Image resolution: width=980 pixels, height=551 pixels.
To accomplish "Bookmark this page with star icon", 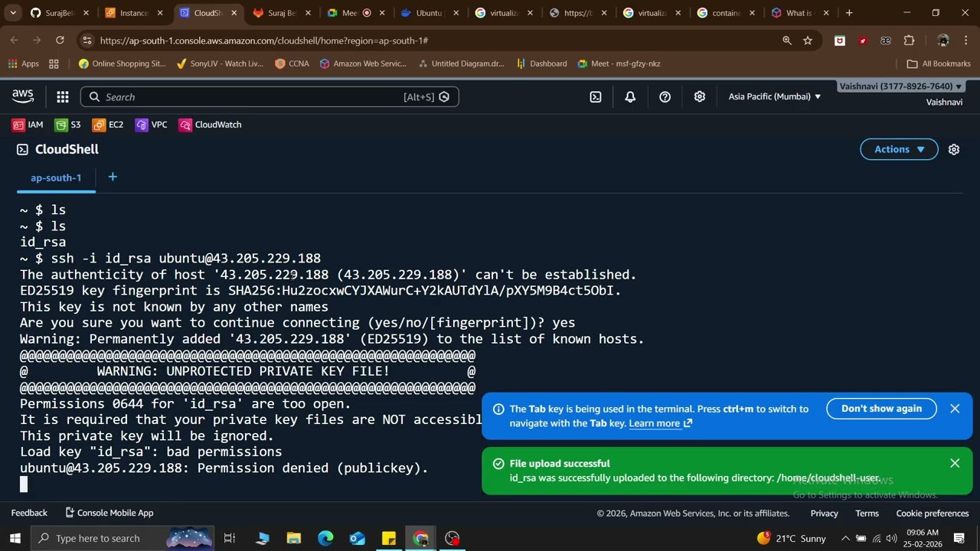I will pyautogui.click(x=808, y=41).
